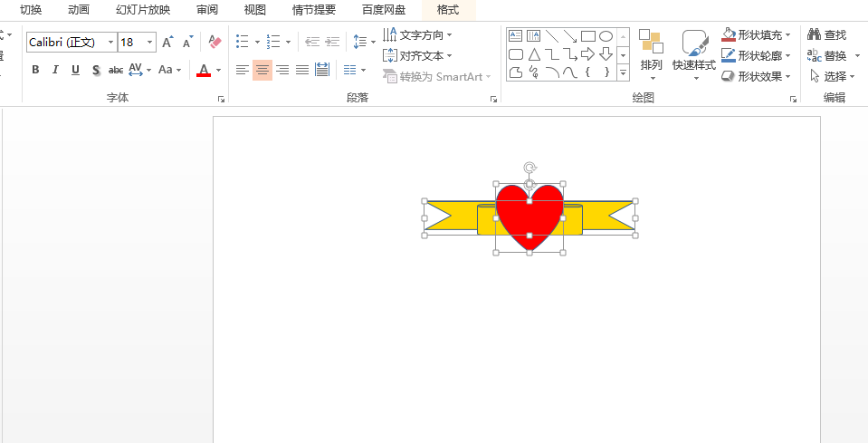Select the oval shape
The image size is (868, 443).
pyautogui.click(x=606, y=36)
